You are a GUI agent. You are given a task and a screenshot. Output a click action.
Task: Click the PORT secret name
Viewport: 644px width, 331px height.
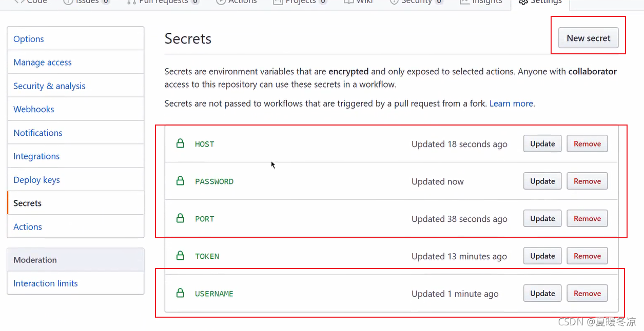(x=204, y=219)
